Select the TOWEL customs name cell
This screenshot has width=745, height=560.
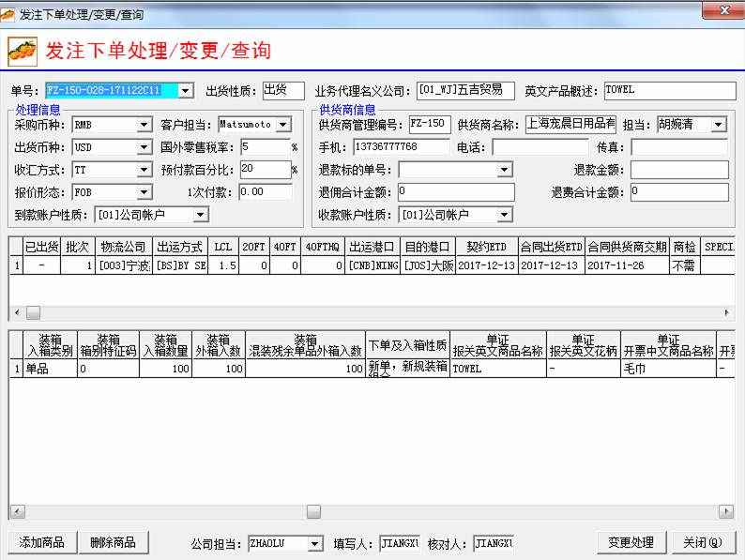coord(498,369)
